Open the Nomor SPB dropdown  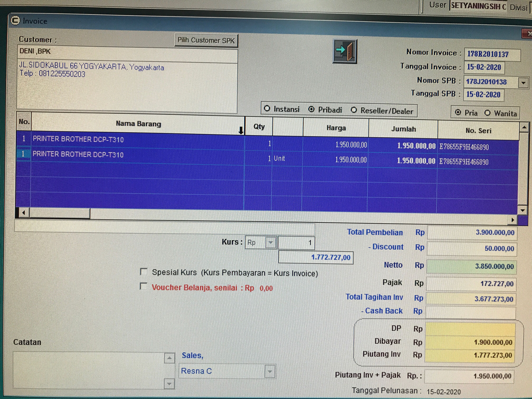pyautogui.click(x=523, y=83)
